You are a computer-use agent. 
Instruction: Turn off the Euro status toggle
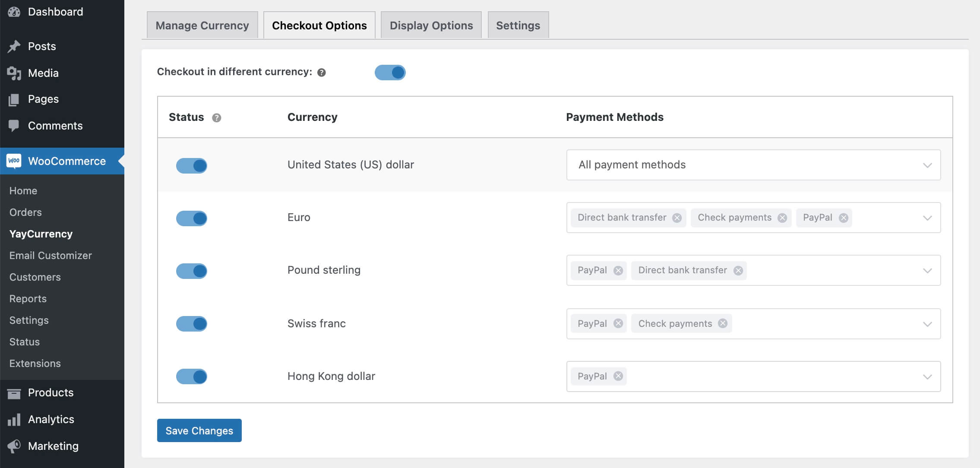pos(191,218)
